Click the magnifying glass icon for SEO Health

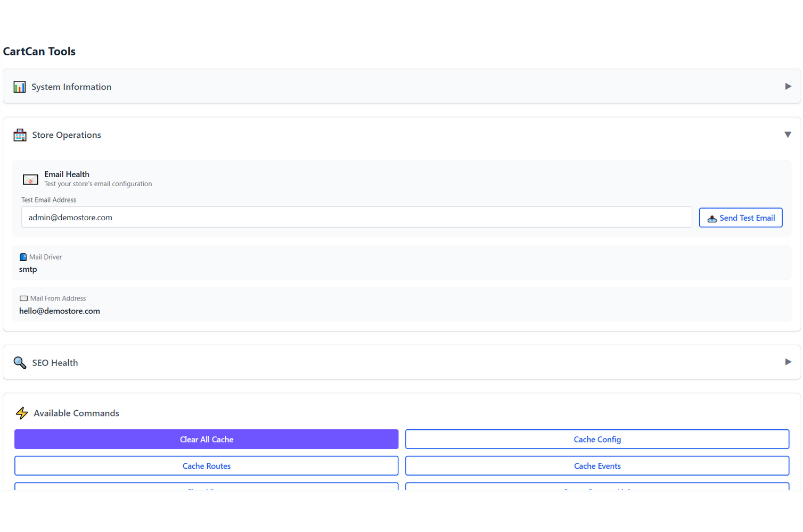pos(20,362)
